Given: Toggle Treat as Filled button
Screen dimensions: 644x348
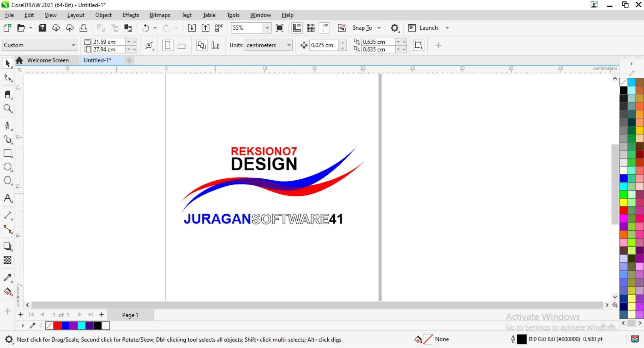Looking at the screenshot, I should [x=418, y=45].
